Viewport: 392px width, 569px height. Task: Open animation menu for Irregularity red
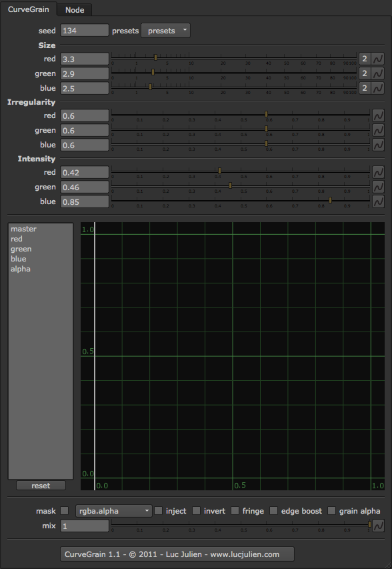[378, 116]
